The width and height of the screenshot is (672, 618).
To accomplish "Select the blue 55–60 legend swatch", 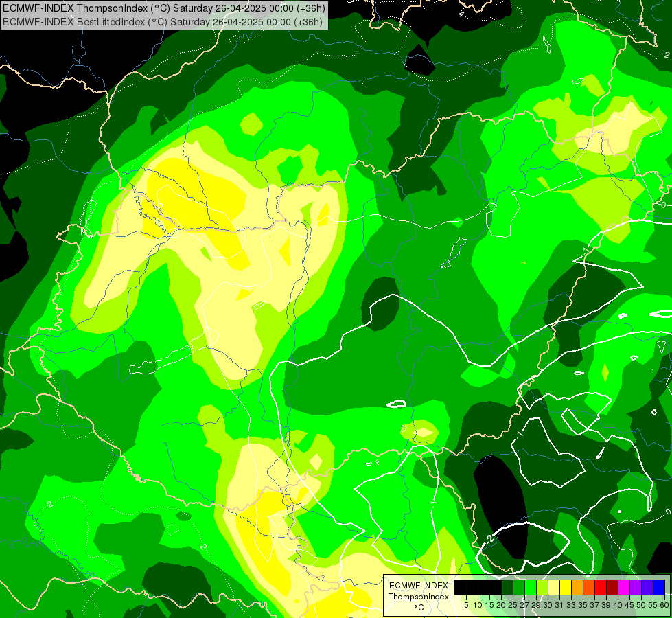I will click(659, 588).
